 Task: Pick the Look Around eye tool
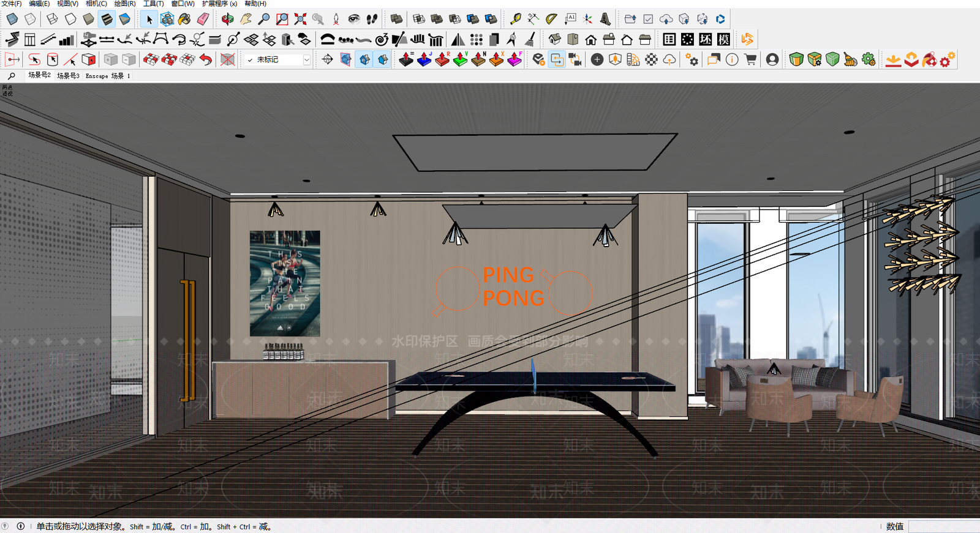point(353,20)
